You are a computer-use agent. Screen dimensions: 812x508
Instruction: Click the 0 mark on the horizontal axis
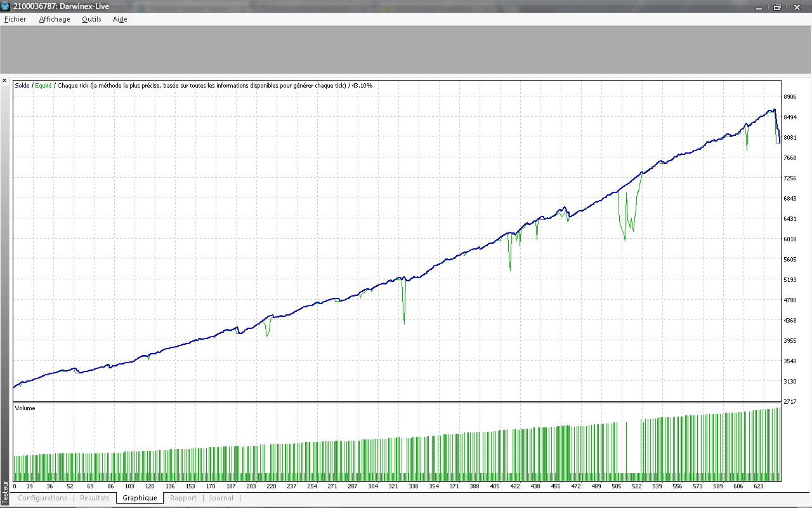click(15, 486)
